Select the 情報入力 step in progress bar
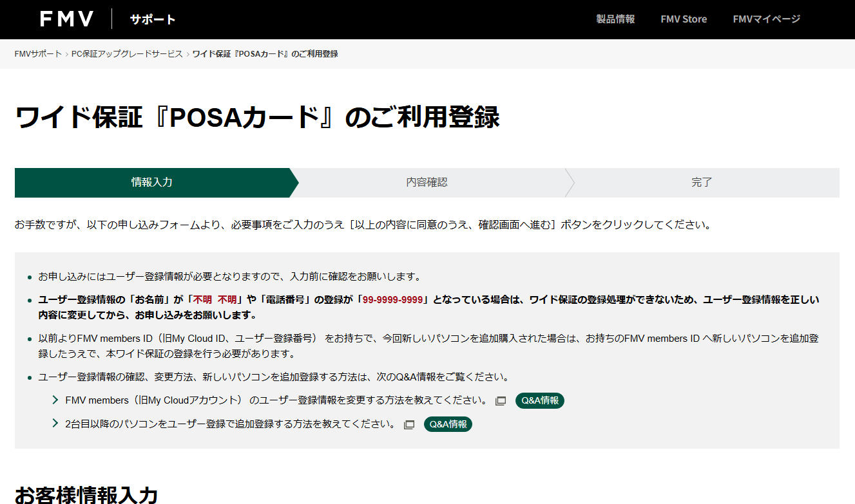This screenshot has height=504, width=855. [x=152, y=182]
